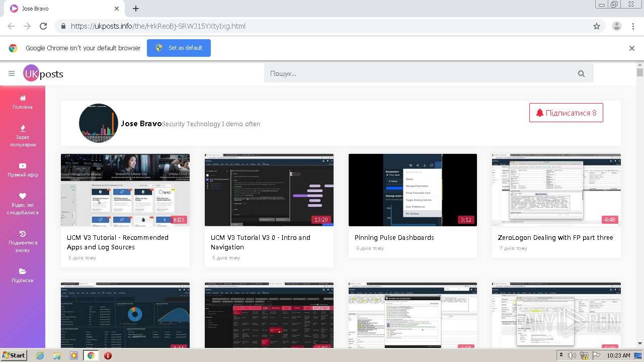Open UCM V3 Tutorial Recommended Apps thumbnail
The width and height of the screenshot is (644, 362).
[125, 190]
